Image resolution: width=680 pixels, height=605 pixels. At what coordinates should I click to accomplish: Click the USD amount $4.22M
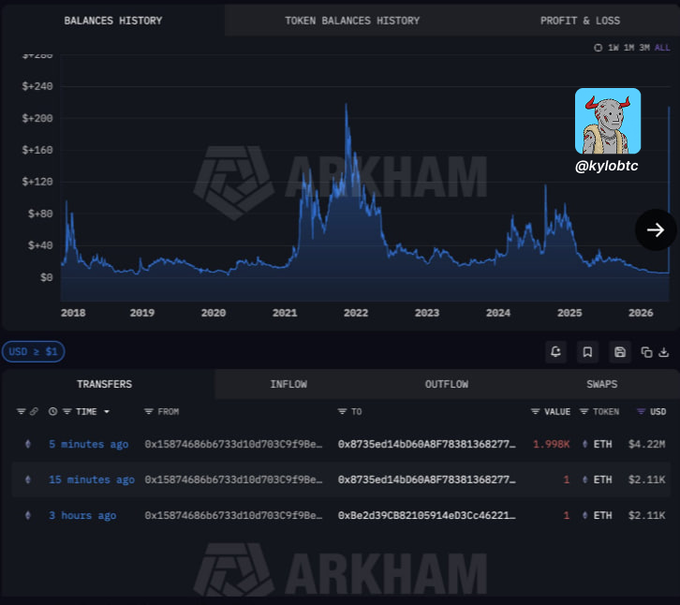coord(647,444)
